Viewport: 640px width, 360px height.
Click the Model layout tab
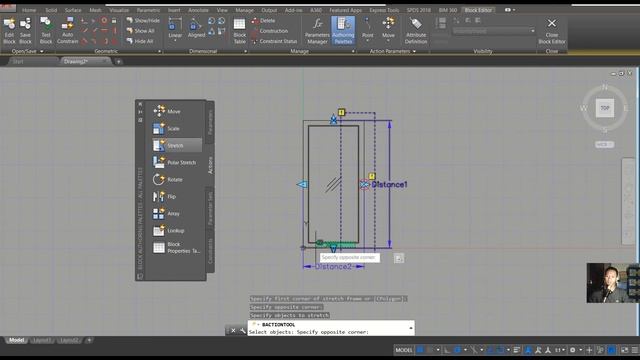[x=16, y=340]
